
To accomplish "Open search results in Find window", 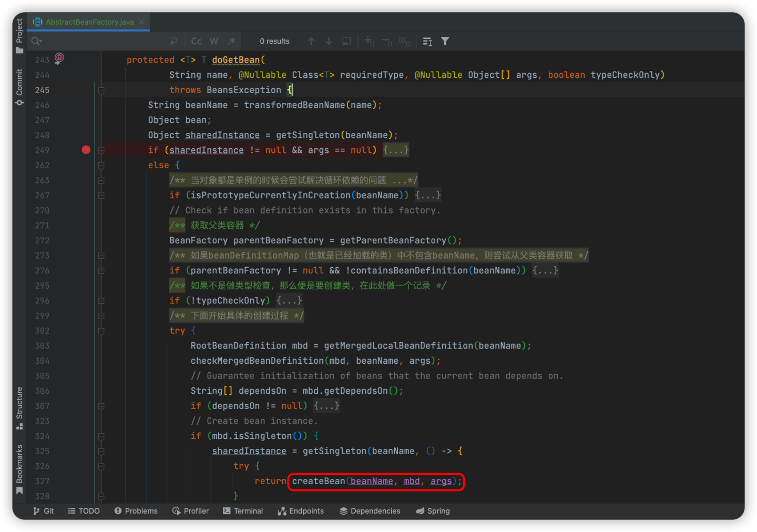I will tap(427, 41).
